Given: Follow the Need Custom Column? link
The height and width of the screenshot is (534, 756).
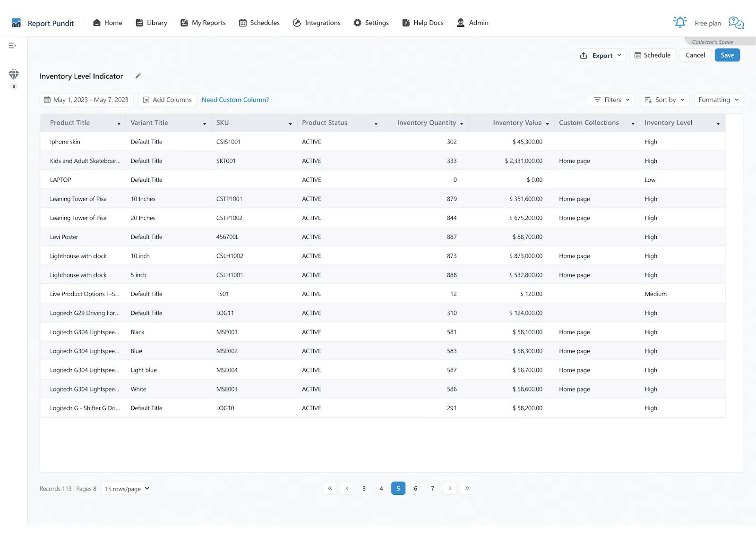Looking at the screenshot, I should tap(235, 100).
